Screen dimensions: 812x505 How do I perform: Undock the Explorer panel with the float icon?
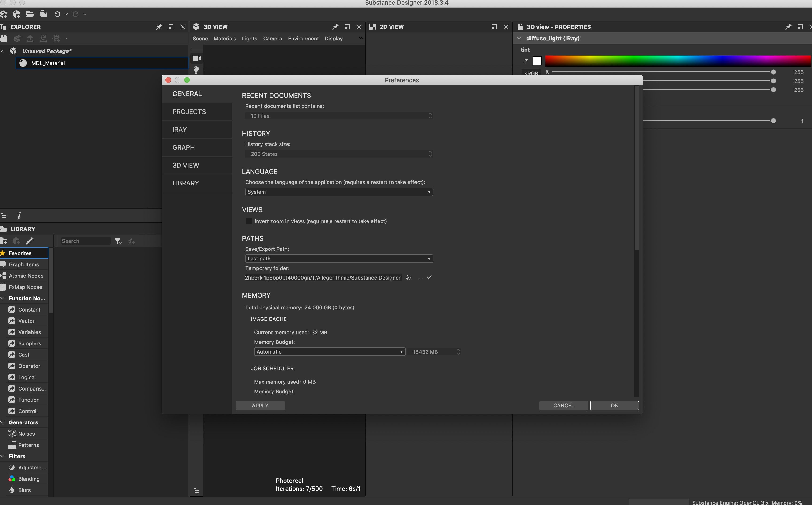[171, 27]
